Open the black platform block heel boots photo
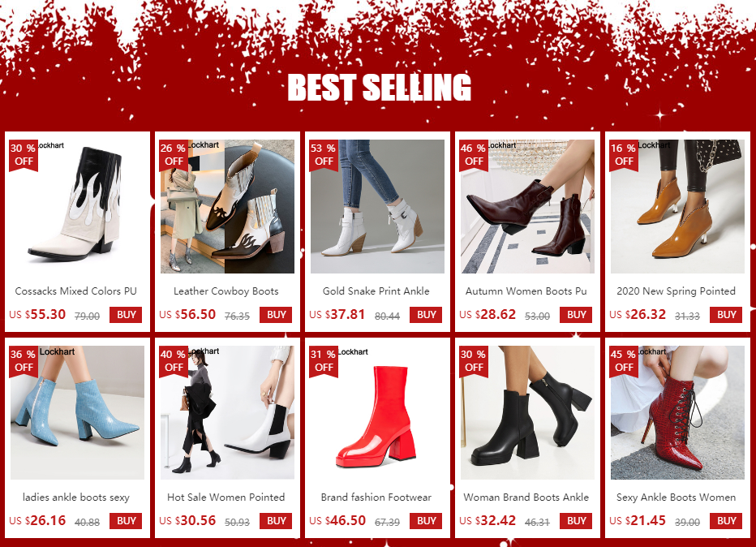The image size is (756, 547). (x=527, y=412)
